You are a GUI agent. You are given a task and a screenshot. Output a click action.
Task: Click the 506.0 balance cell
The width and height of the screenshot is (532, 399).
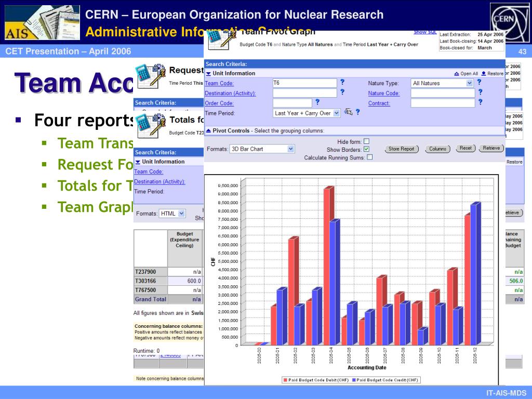tap(515, 281)
